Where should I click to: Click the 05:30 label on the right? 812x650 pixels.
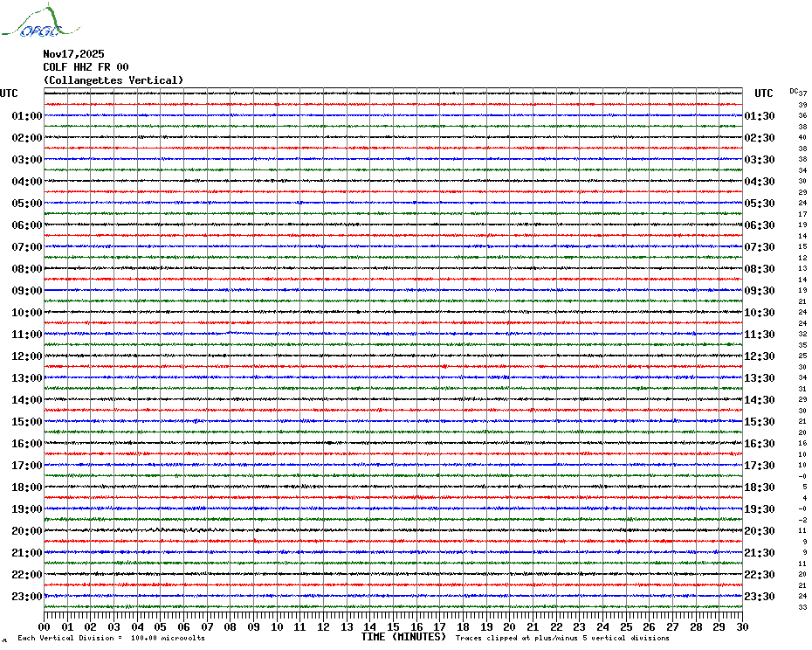point(760,204)
